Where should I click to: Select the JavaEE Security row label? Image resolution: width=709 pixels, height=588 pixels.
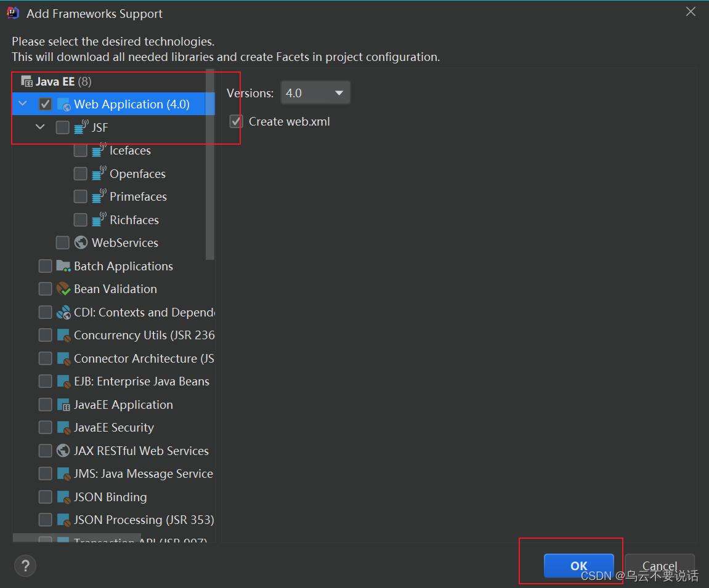click(114, 428)
